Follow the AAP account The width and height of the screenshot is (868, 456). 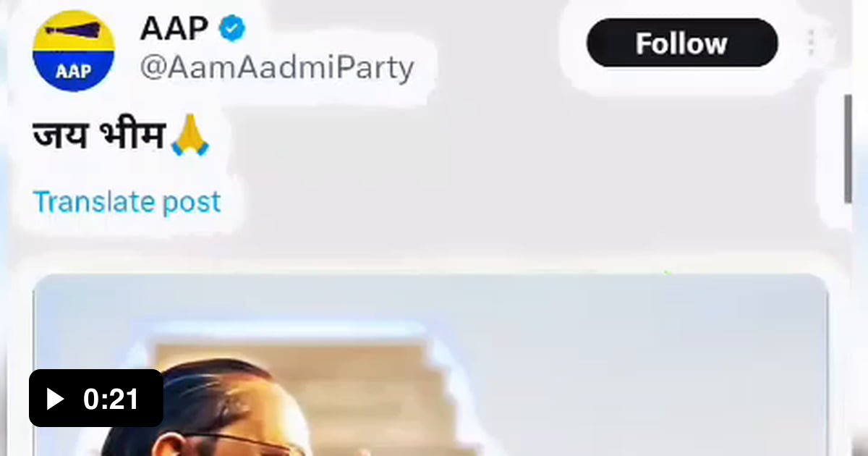click(x=681, y=43)
